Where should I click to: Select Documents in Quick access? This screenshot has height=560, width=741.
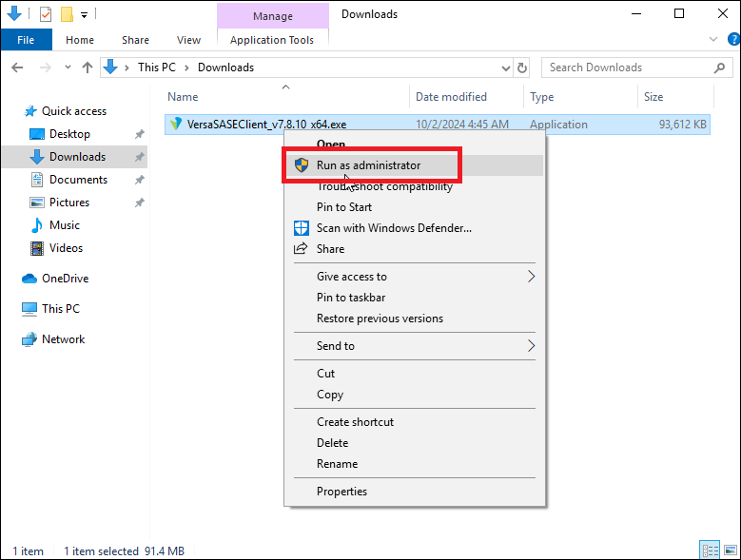(x=78, y=180)
